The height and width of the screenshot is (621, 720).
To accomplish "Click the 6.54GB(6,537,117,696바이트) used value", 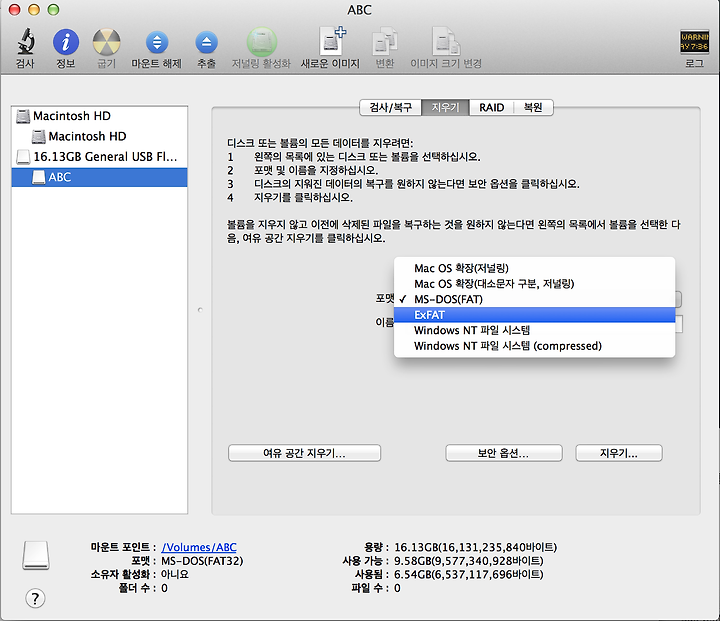I will (468, 574).
